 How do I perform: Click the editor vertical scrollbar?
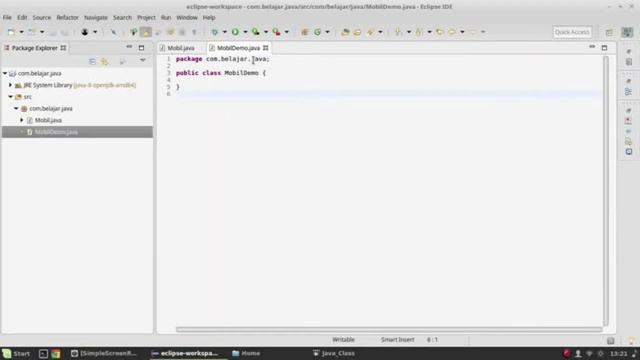click(606, 191)
